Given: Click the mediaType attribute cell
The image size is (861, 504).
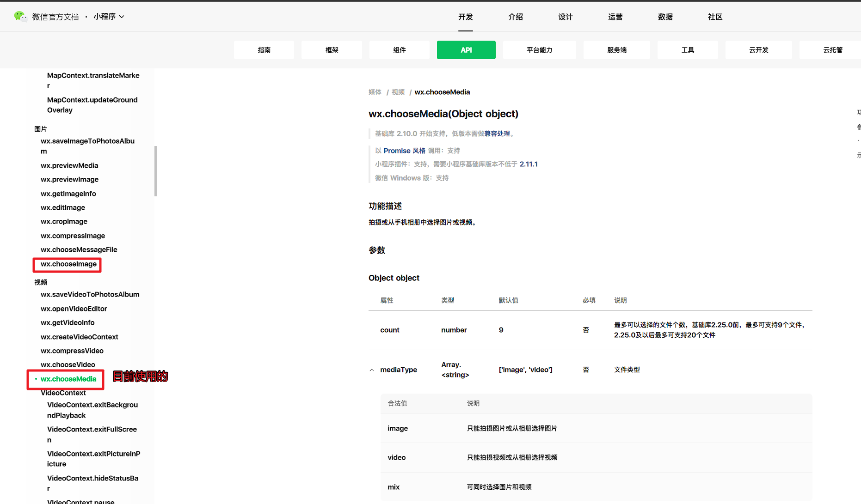Looking at the screenshot, I should click(399, 370).
